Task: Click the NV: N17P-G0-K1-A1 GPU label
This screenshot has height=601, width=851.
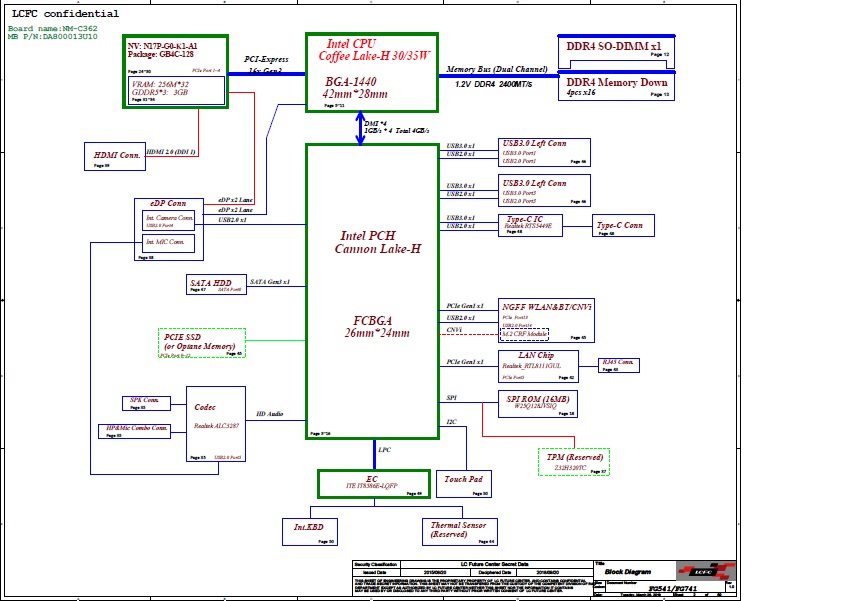Action: (162, 46)
